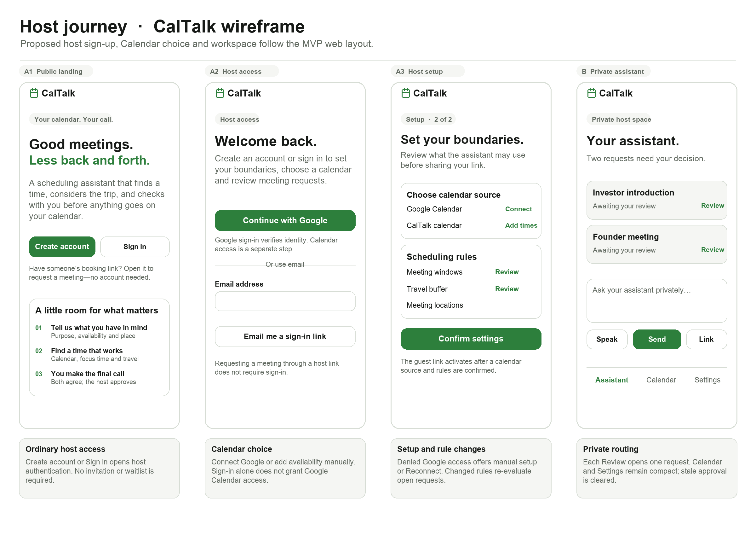This screenshot has width=756, height=536.
Task: Click Email me a sign-in link
Action: coord(285,336)
